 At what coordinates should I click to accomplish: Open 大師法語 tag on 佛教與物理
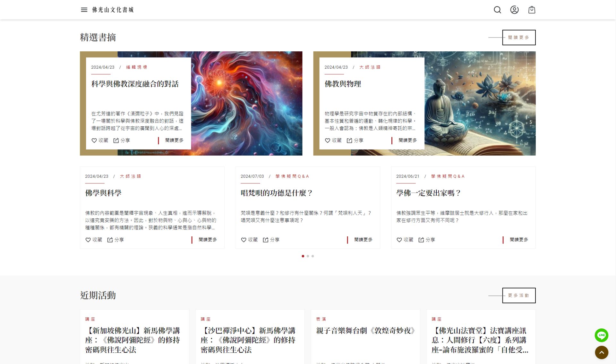[370, 67]
